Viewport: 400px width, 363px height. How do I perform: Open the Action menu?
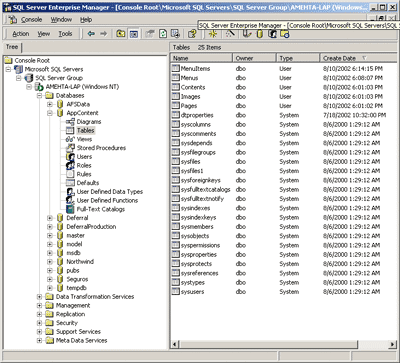[21, 34]
